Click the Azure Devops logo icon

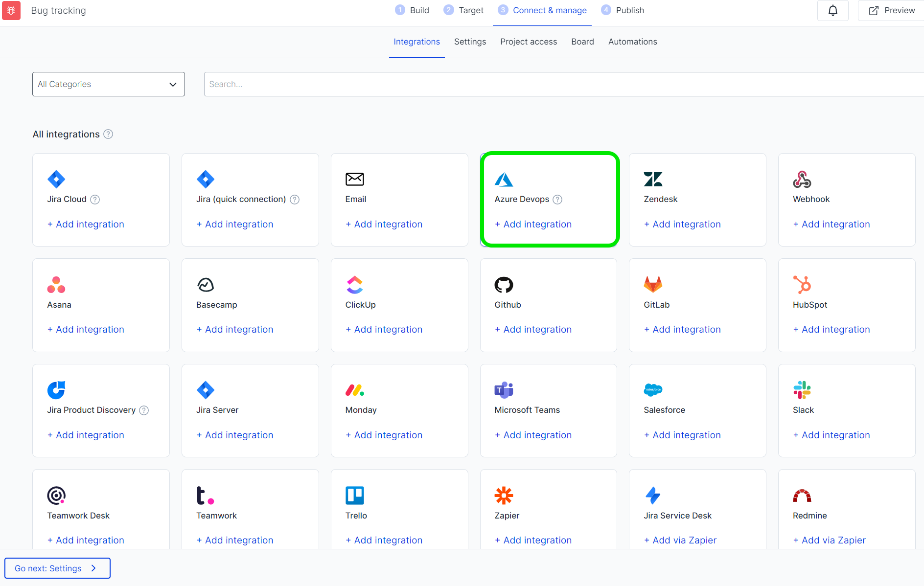point(504,180)
